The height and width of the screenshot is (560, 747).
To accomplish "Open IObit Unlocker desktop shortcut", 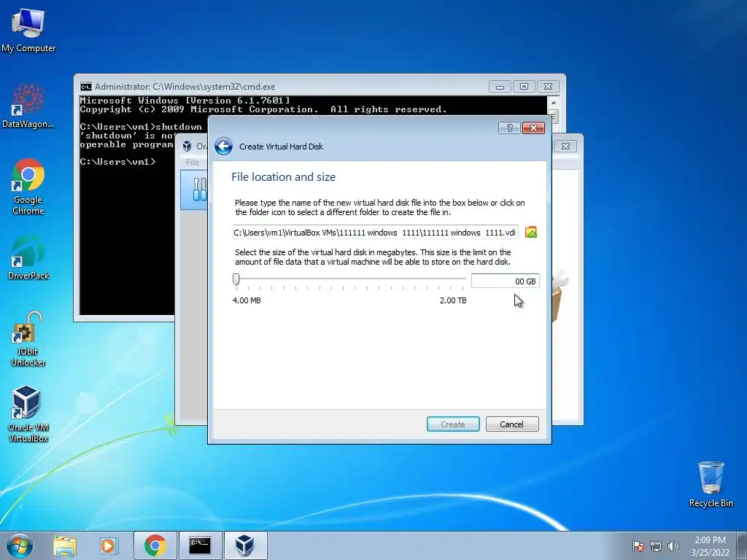I will [x=28, y=339].
